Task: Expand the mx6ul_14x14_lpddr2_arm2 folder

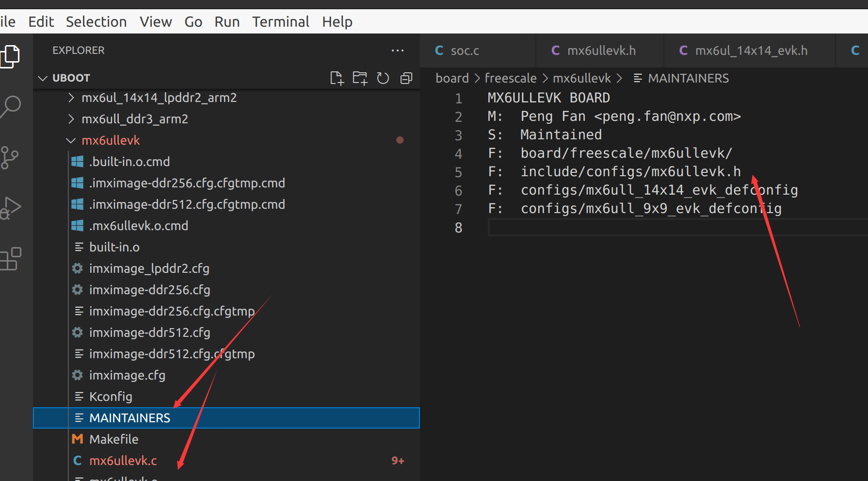Action: click(71, 98)
